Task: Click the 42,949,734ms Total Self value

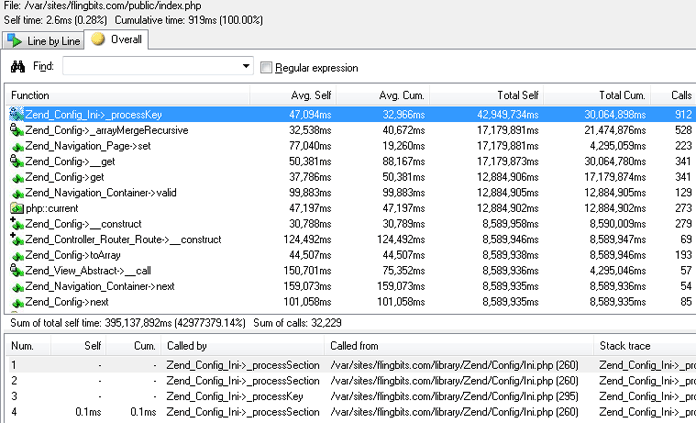Action: pyautogui.click(x=508, y=115)
